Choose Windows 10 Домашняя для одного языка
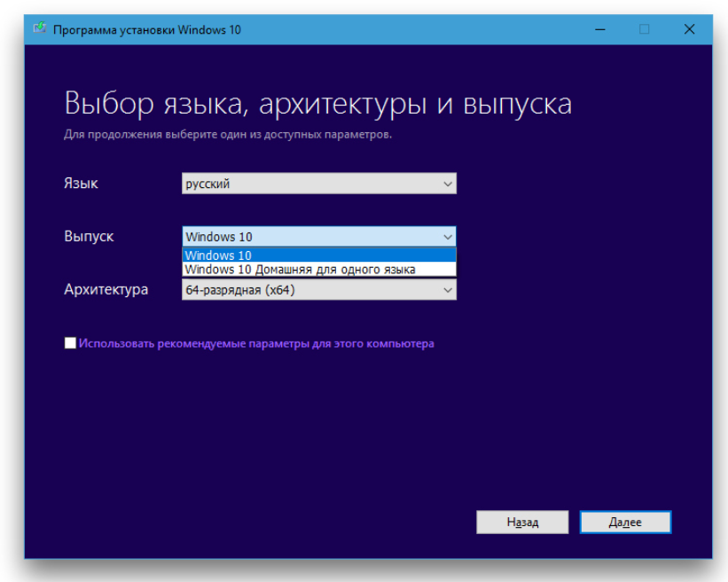This screenshot has height=582, width=728. (x=319, y=270)
